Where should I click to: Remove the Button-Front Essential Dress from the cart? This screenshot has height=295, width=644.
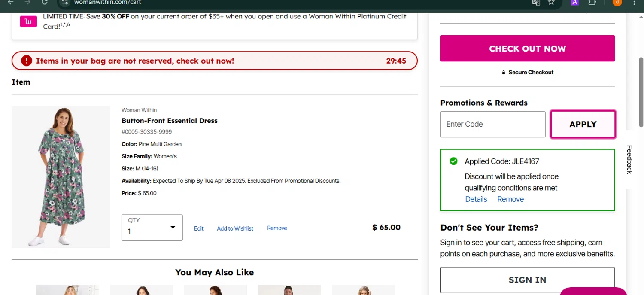pyautogui.click(x=277, y=228)
